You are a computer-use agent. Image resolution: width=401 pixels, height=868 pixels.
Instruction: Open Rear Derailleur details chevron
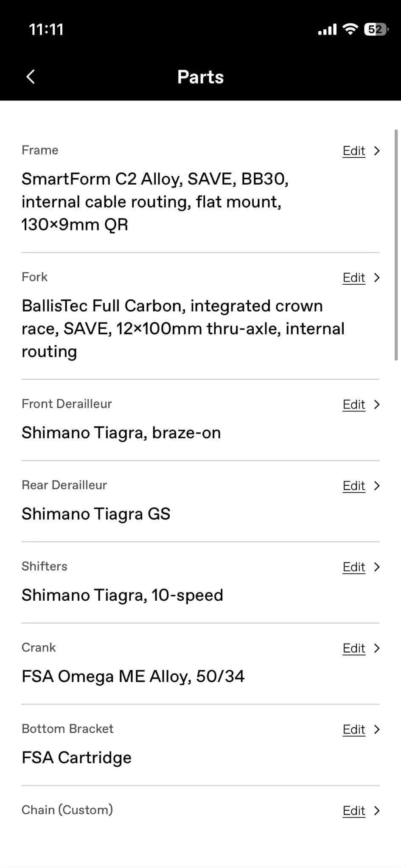377,485
